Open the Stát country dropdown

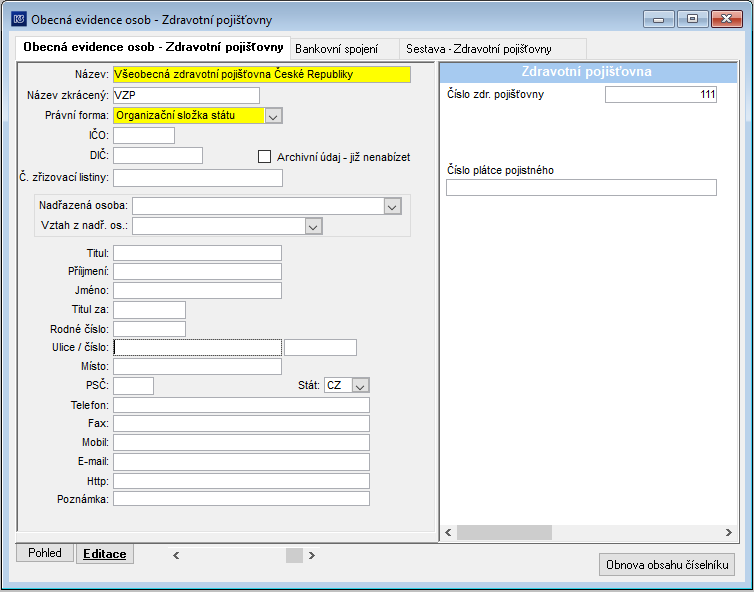360,386
